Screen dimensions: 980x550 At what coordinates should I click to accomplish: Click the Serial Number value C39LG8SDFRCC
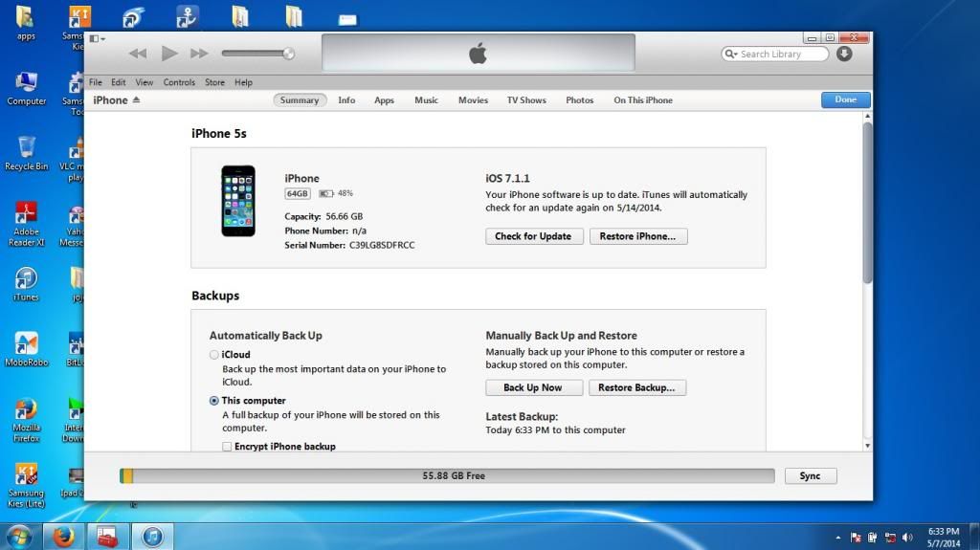coord(382,245)
